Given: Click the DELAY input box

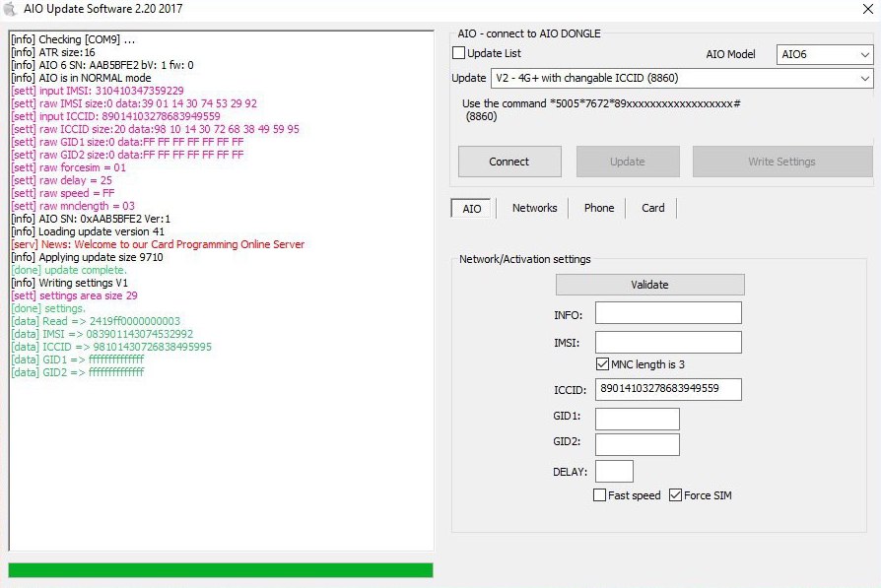Looking at the screenshot, I should [x=614, y=472].
